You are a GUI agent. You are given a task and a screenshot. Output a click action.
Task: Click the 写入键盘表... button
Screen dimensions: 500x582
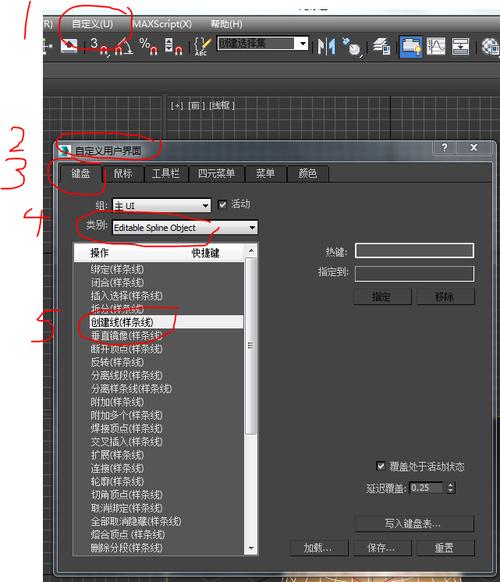[x=414, y=524]
